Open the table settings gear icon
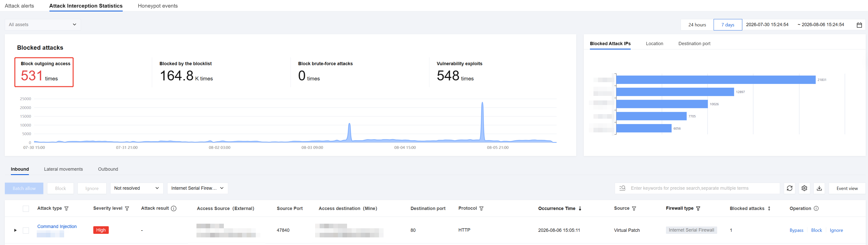 (804, 188)
